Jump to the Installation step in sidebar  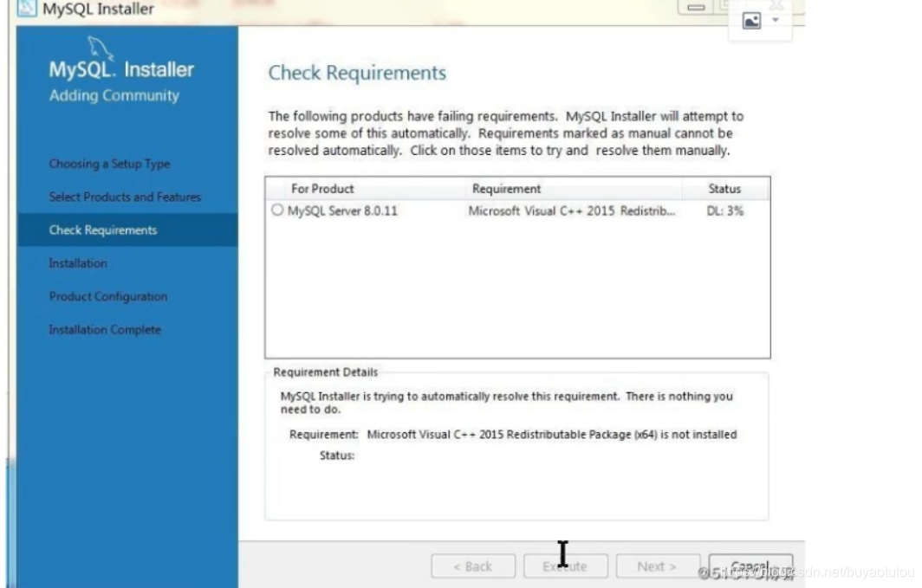tap(78, 263)
